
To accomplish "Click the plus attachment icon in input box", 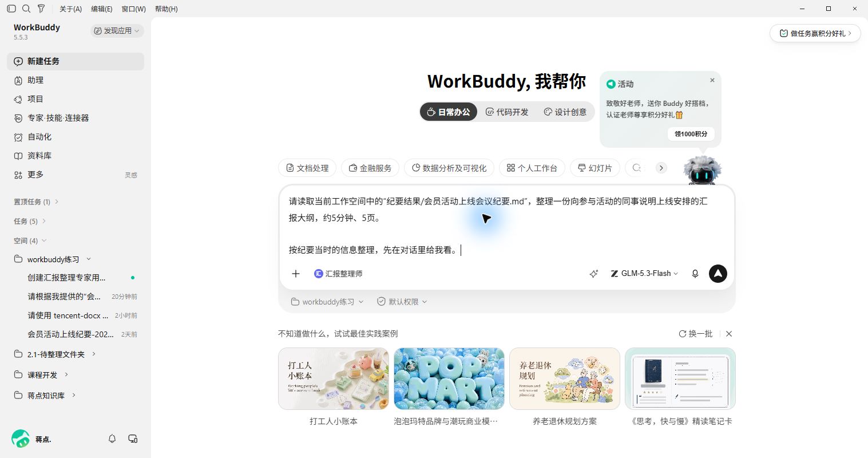I will [296, 274].
